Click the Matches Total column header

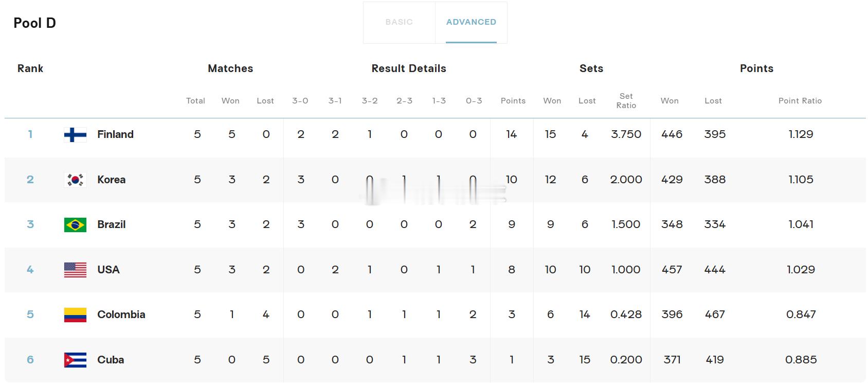pyautogui.click(x=195, y=101)
